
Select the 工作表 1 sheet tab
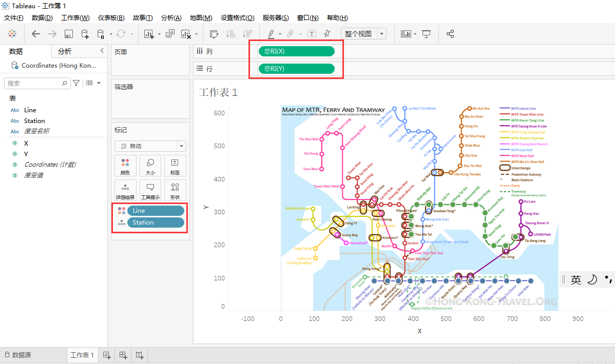click(82, 355)
